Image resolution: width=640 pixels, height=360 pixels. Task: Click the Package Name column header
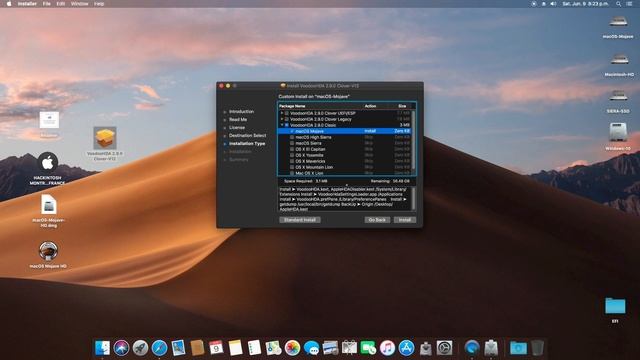point(292,106)
